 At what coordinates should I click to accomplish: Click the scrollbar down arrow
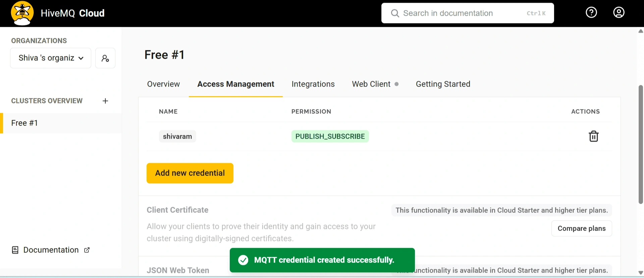[641, 273]
